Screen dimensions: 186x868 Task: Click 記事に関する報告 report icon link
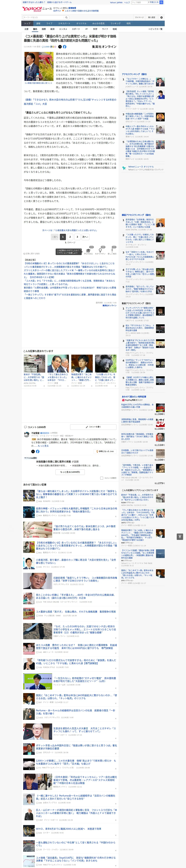pyautogui.click(x=31, y=253)
